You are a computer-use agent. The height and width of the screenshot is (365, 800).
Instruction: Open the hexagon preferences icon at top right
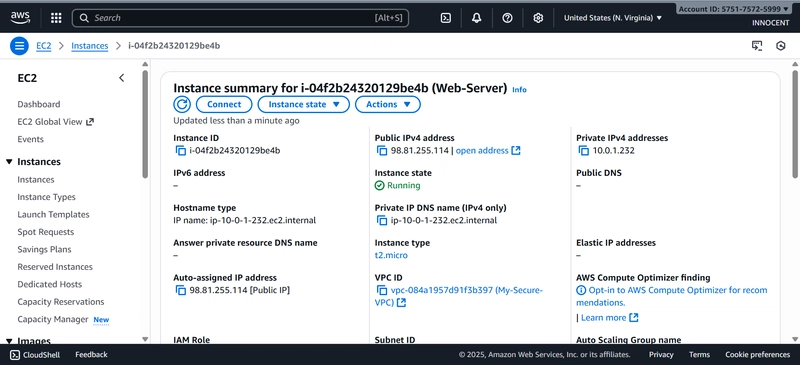click(781, 46)
